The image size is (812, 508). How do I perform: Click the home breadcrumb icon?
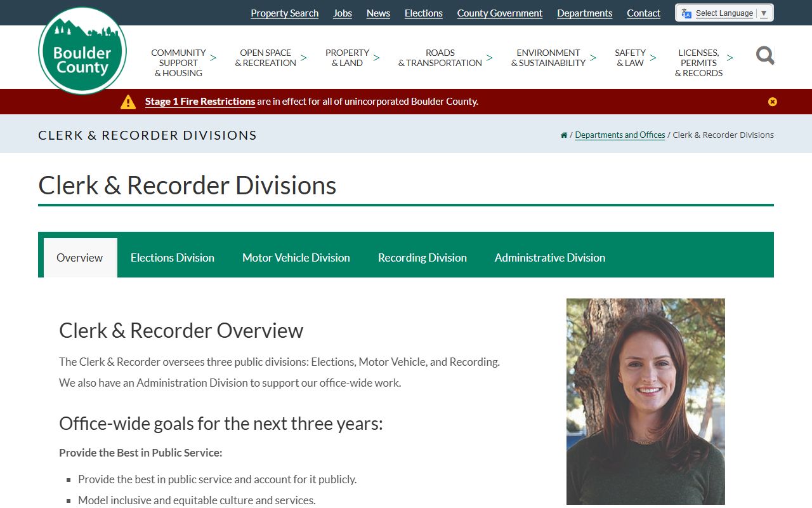[x=564, y=135]
